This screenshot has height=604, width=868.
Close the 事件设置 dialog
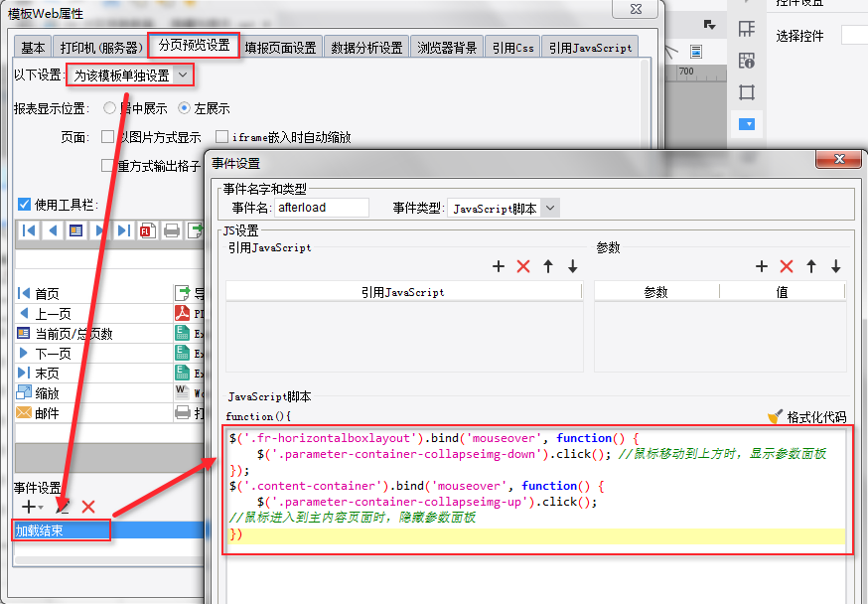coord(838,159)
